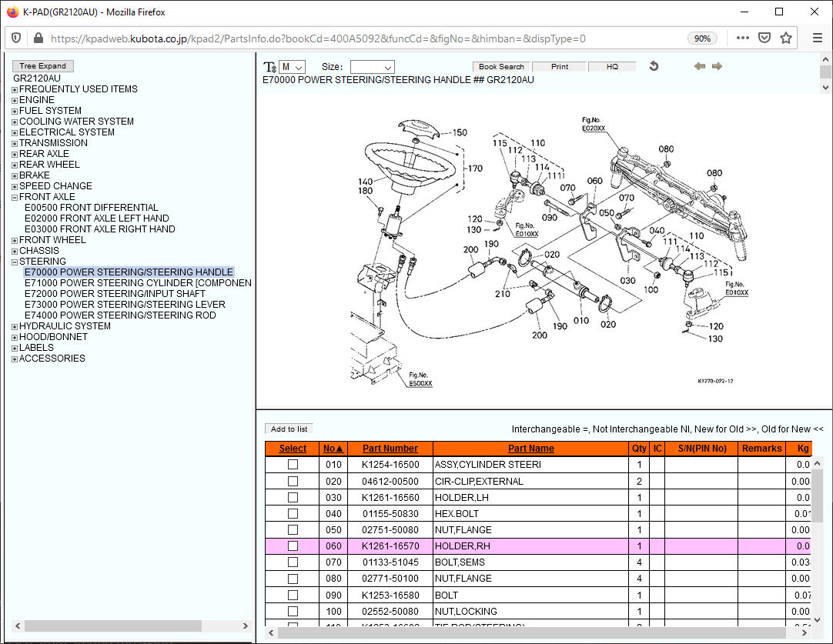This screenshot has width=833, height=644.
Task: Expand the FREQUENTLY USED ITEMS node
Action: pyautogui.click(x=15, y=90)
